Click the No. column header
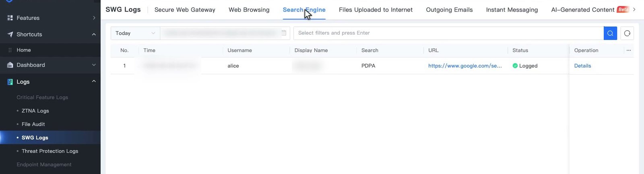This screenshot has height=174, width=644. 124,50
